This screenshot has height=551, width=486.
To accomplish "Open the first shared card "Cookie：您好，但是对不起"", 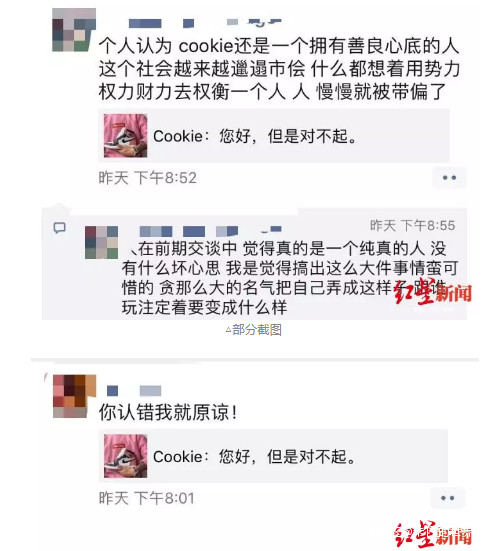I will coord(273,136).
